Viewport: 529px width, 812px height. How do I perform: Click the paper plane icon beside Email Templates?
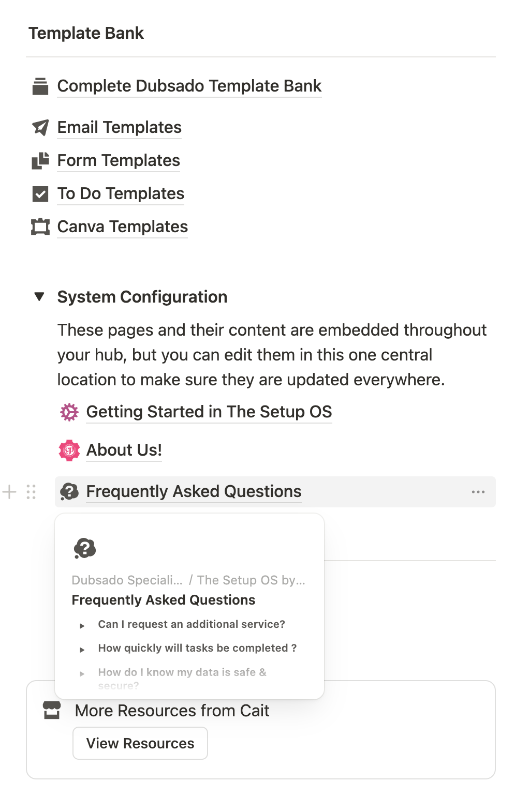40,127
